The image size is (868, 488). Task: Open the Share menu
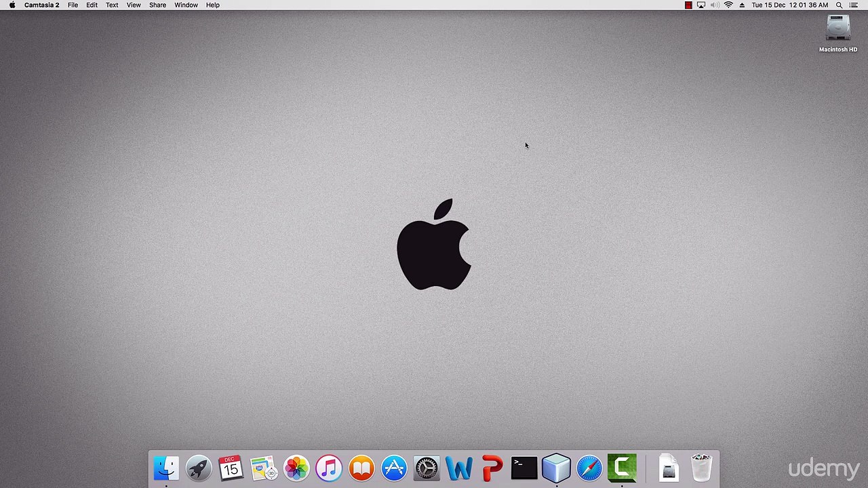[x=157, y=5]
